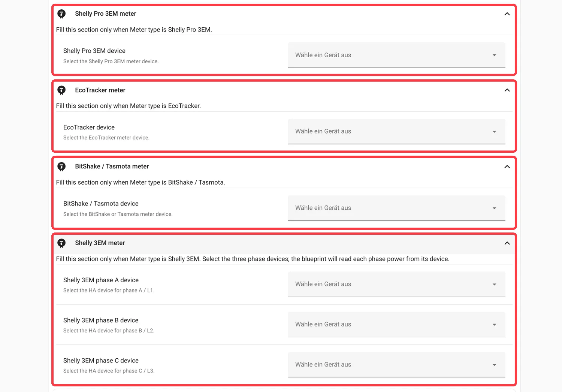
Task: Click the 'Shelly 3EM phase C device' label
Action: click(101, 361)
